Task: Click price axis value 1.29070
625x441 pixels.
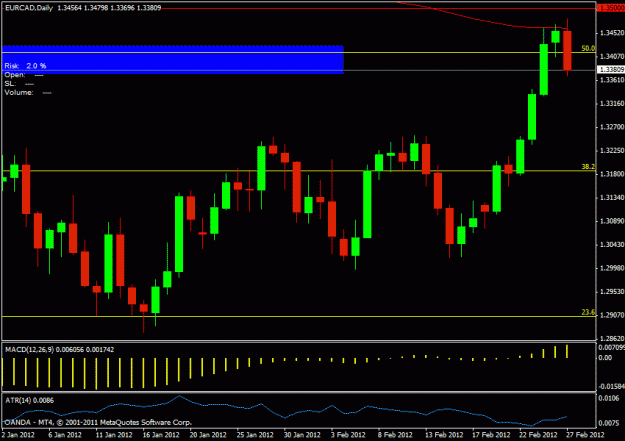Action: (x=612, y=315)
